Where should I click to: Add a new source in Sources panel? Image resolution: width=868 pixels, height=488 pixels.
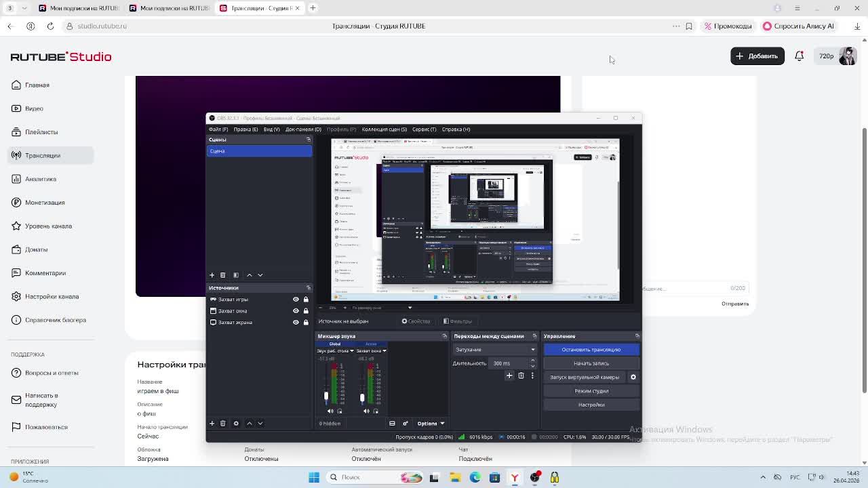coord(212,424)
